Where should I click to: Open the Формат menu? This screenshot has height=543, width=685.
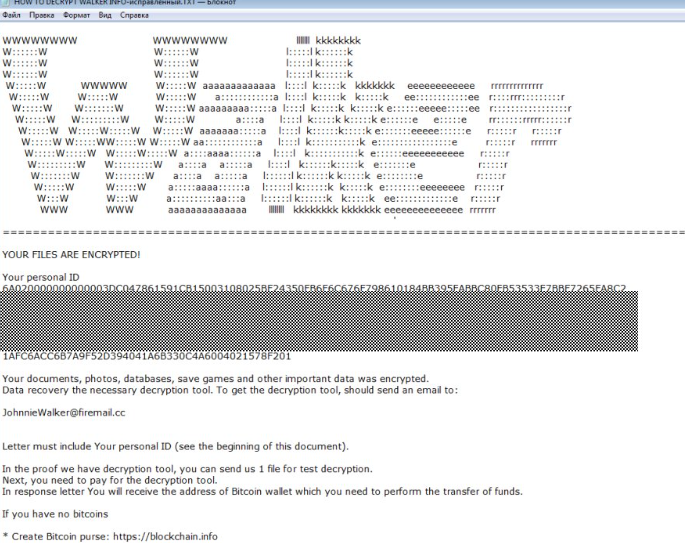coord(76,15)
